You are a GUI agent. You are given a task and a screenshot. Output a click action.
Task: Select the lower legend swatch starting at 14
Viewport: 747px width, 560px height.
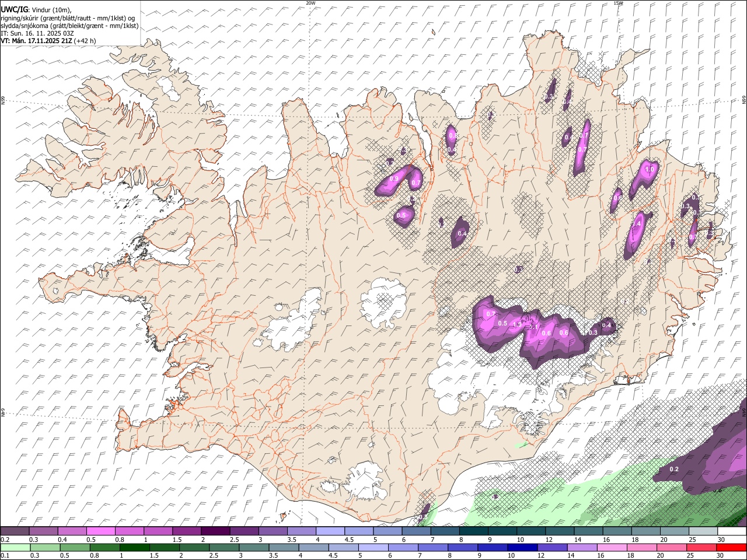582,547
